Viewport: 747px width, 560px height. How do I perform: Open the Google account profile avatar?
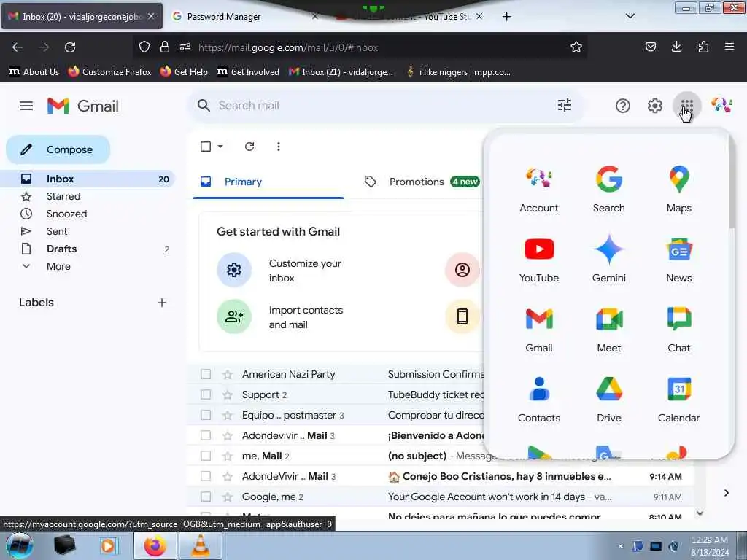coord(721,105)
